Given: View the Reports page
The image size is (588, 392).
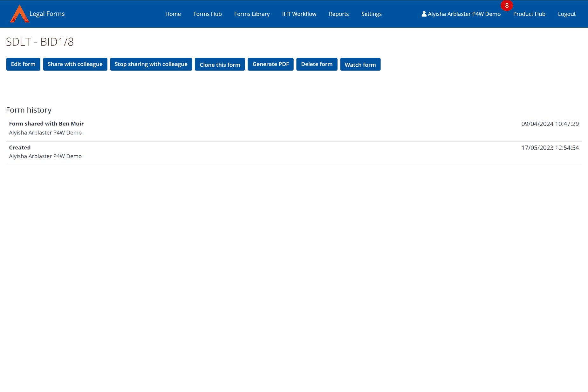Looking at the screenshot, I should click(x=338, y=14).
